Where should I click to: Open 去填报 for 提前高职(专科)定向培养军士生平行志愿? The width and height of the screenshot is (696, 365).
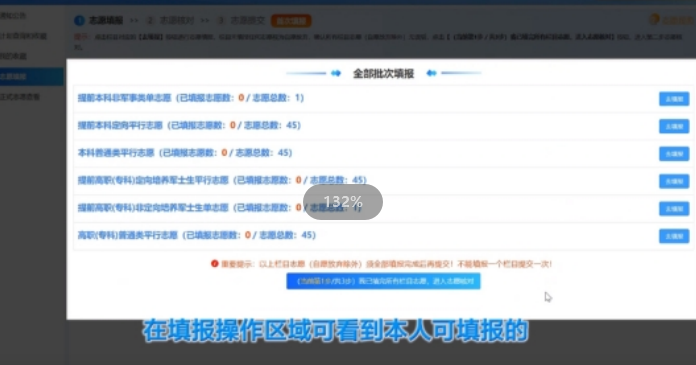674,181
